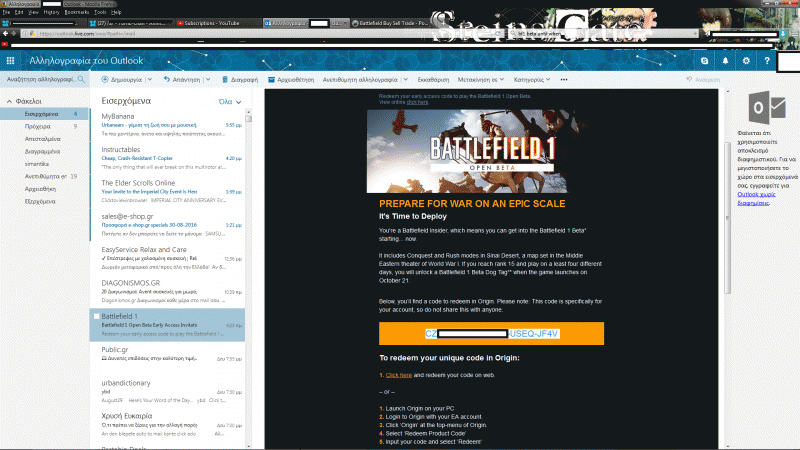Image resolution: width=800 pixels, height=450 pixels.
Task: Open the Όλα filter dropdown
Action: tap(230, 102)
